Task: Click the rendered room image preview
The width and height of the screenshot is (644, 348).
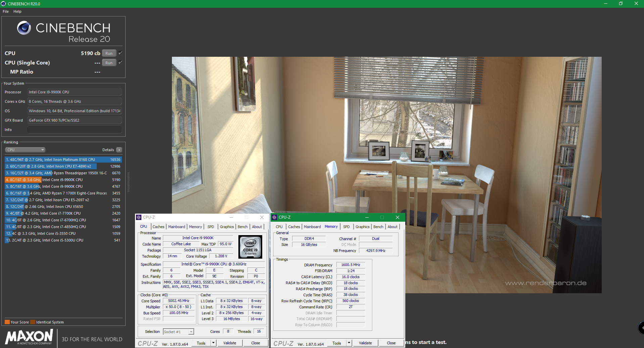Action: tap(386, 175)
